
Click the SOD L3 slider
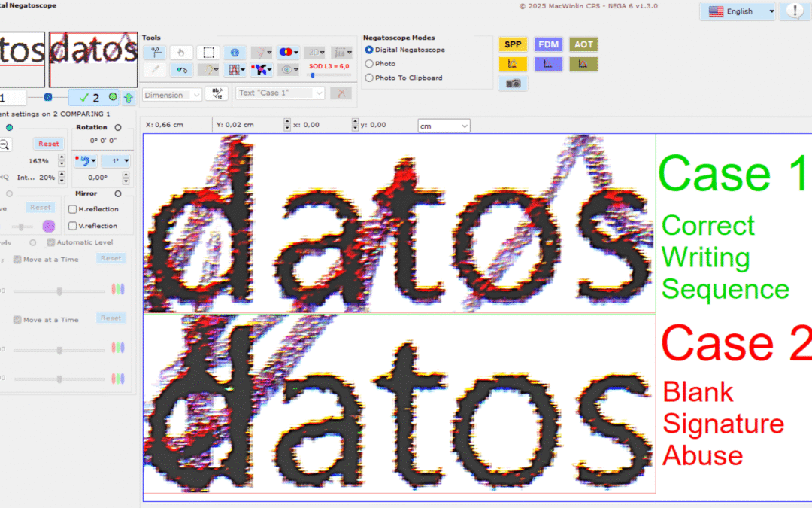329,75
